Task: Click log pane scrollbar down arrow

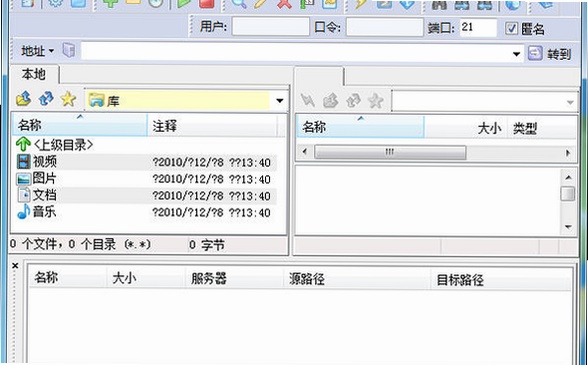Action: (x=568, y=227)
